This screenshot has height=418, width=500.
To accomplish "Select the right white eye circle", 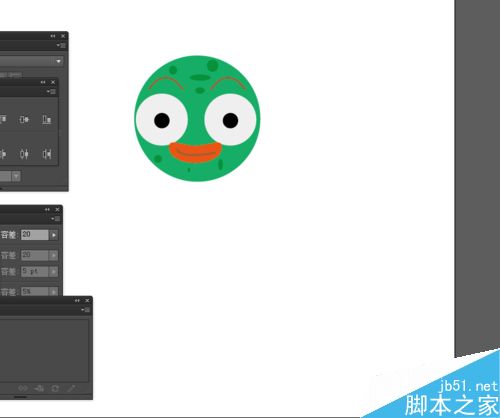I will (x=230, y=119).
